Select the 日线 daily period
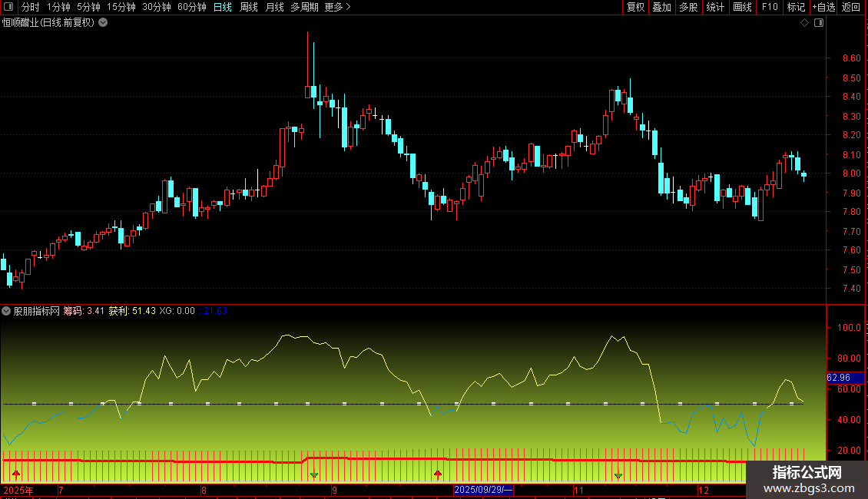The width and height of the screenshot is (868, 499). [x=223, y=7]
